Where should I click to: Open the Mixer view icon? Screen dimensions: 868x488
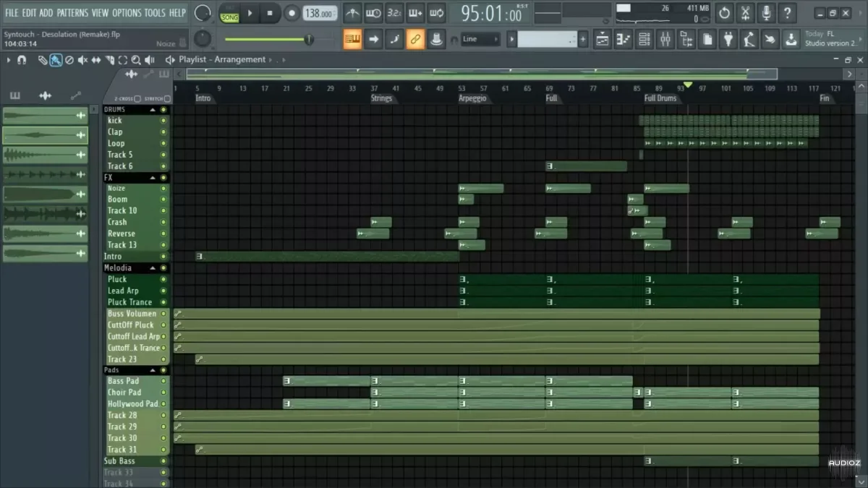point(665,39)
